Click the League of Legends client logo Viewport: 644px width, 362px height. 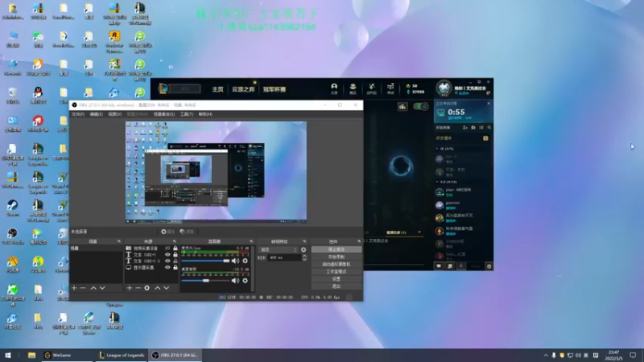point(163,88)
